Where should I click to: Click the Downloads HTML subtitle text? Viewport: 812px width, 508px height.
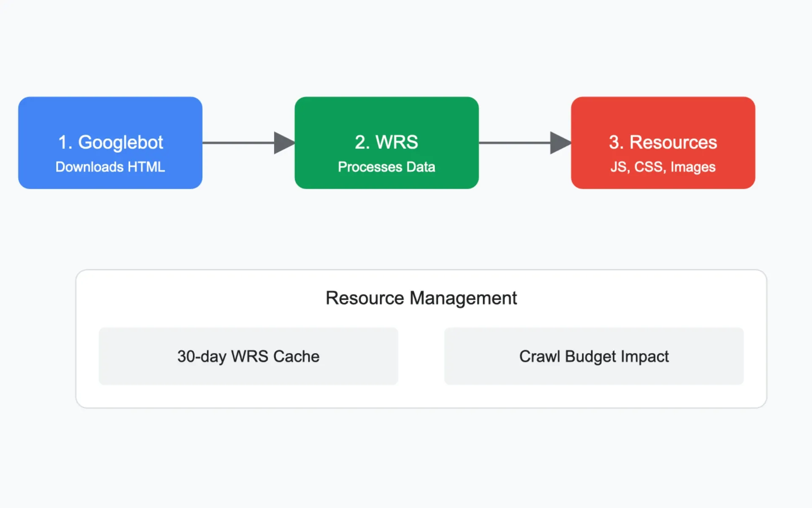(110, 167)
